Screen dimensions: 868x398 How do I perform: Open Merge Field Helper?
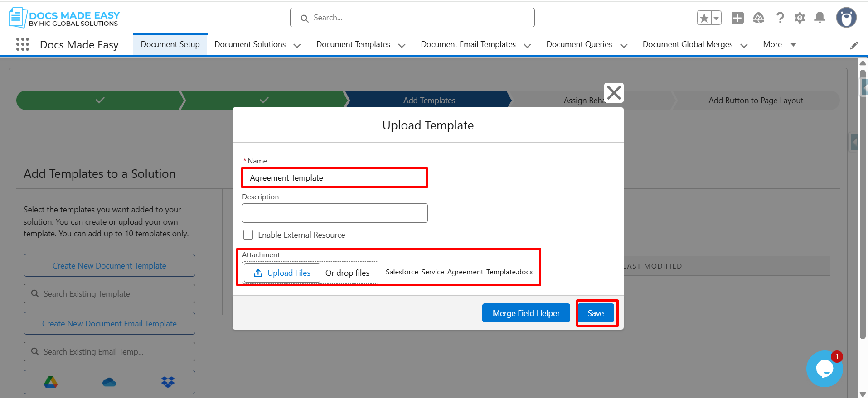(x=526, y=313)
